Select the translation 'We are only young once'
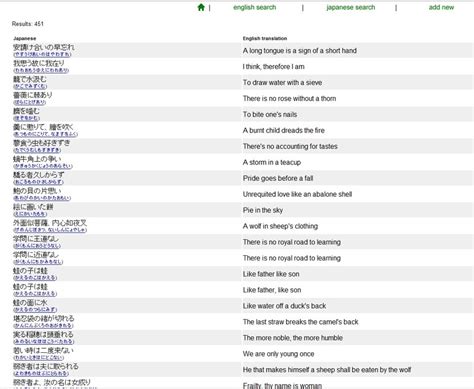The height and width of the screenshot is (389, 474). pyautogui.click(x=278, y=354)
